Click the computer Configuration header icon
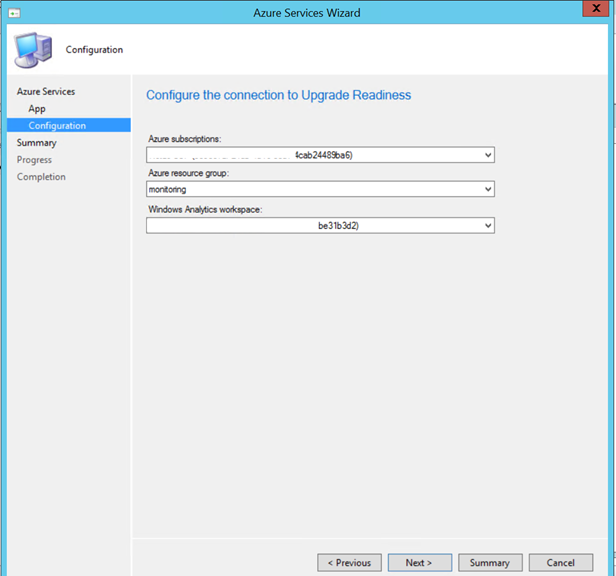Viewport: 616px width, 576px height. (x=33, y=50)
